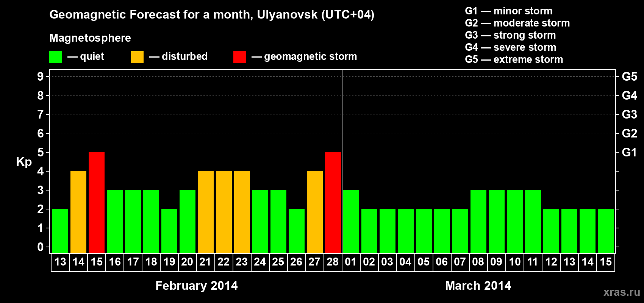Image resolution: width=644 pixels, height=303 pixels.
Task: Select the red bar for February 15
Action: 97,203
